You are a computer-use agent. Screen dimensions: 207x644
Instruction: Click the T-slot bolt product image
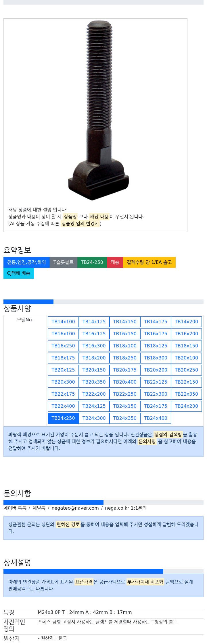pos(99,111)
